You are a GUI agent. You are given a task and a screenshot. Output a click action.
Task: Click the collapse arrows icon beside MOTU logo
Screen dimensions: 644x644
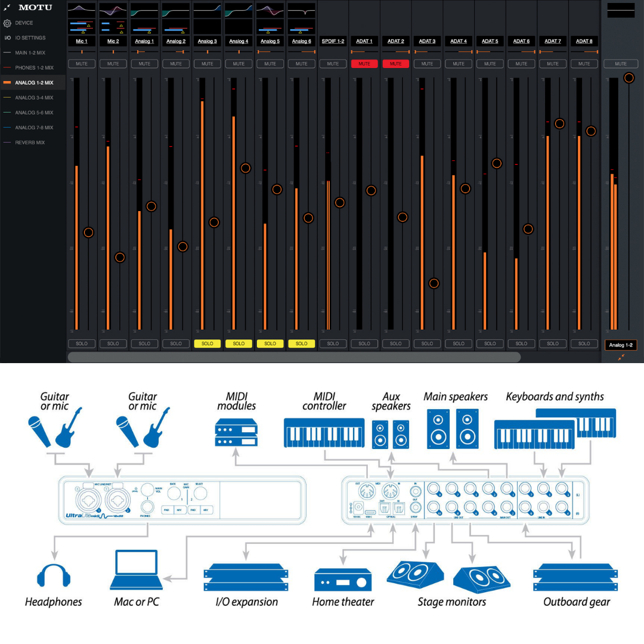point(7,7)
